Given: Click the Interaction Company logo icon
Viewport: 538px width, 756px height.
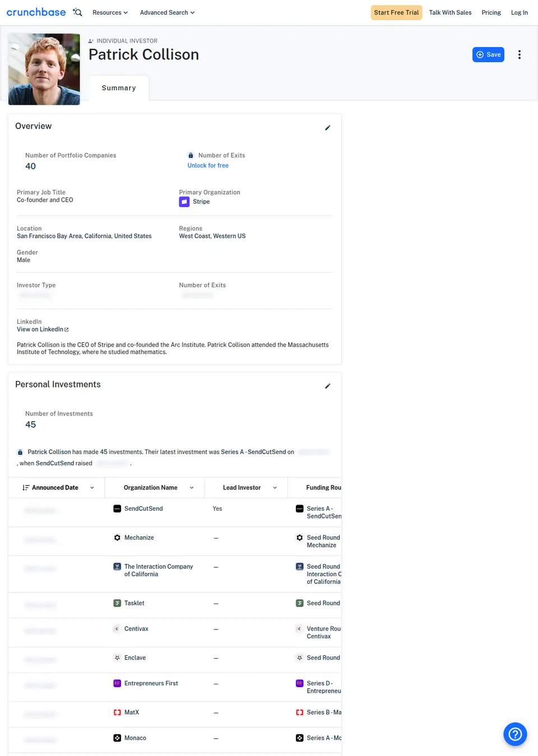Looking at the screenshot, I should (117, 567).
